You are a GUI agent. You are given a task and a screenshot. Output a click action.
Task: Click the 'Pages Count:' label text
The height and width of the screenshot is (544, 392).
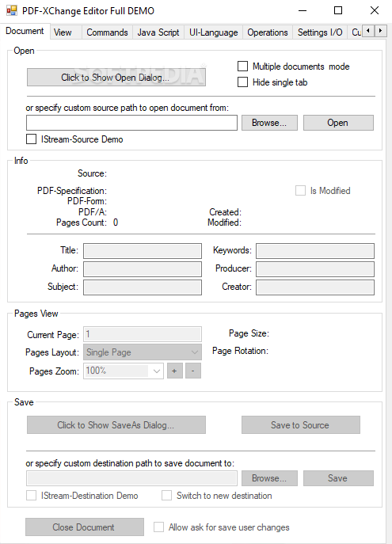point(82,223)
